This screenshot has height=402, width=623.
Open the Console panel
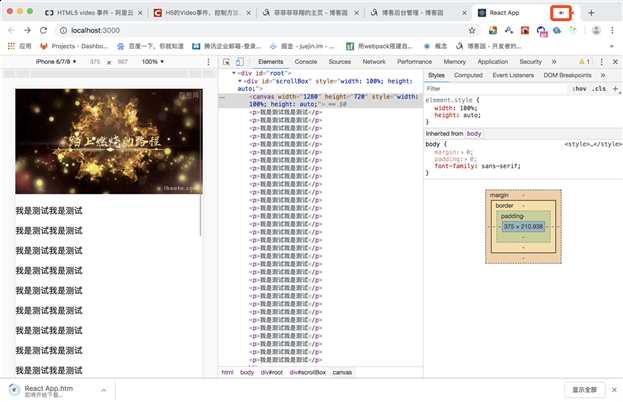point(306,62)
